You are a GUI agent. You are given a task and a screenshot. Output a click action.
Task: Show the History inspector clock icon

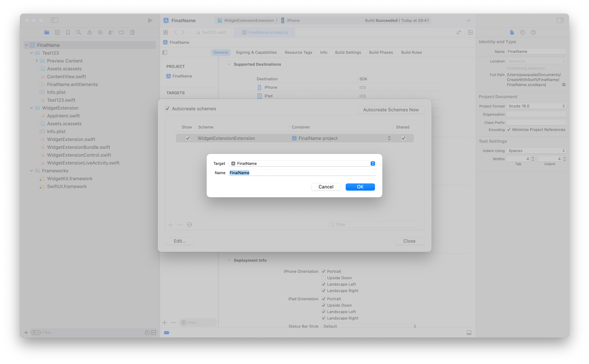tap(522, 32)
